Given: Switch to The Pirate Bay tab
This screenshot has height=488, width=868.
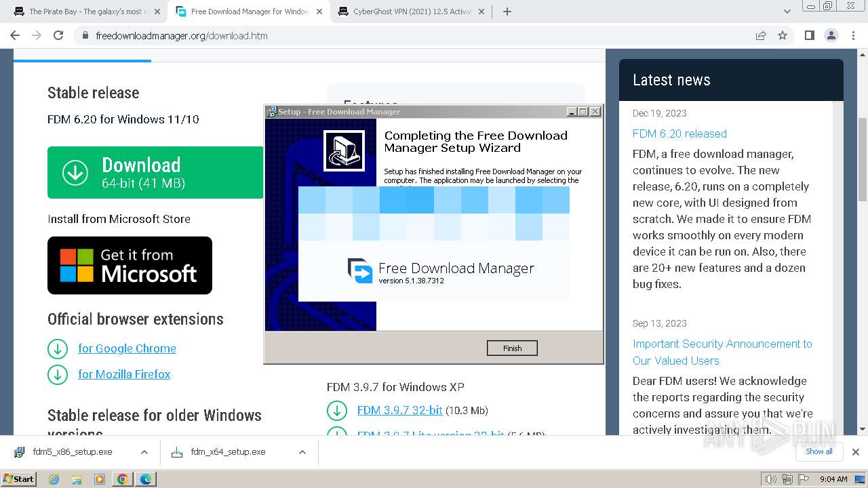Looking at the screenshot, I should point(87,12).
